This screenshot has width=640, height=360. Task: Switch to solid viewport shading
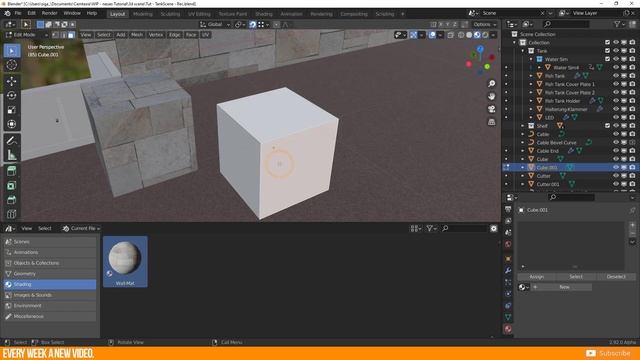click(469, 35)
